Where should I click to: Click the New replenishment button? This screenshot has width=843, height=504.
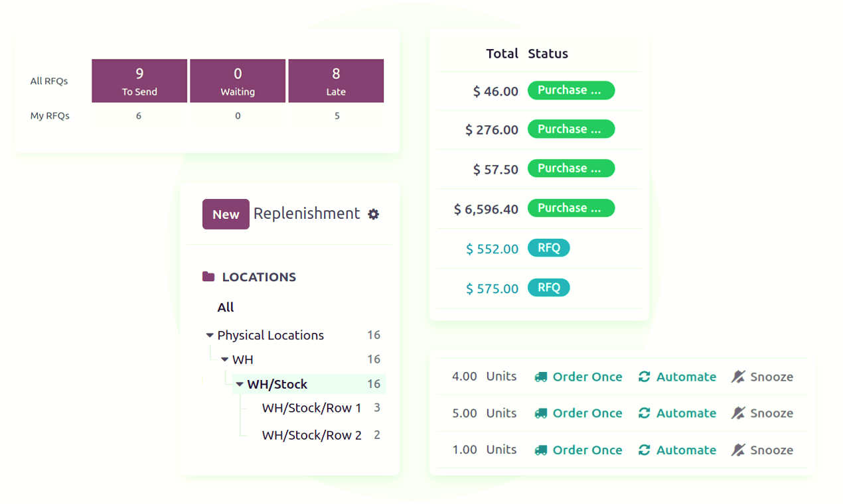tap(226, 214)
